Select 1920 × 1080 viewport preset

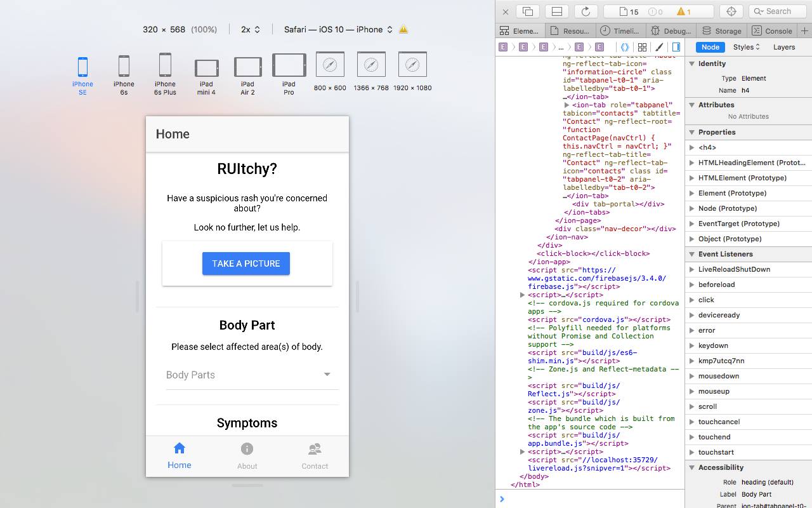pyautogui.click(x=412, y=72)
